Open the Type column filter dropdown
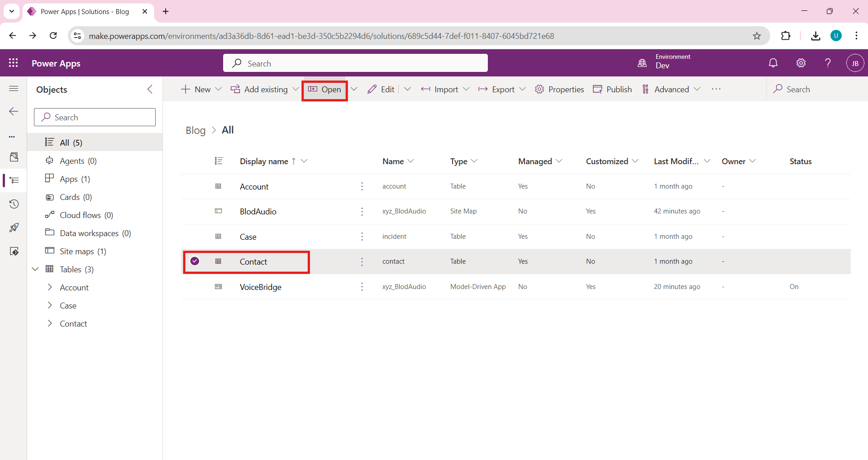The width and height of the screenshot is (868, 460). click(x=474, y=161)
